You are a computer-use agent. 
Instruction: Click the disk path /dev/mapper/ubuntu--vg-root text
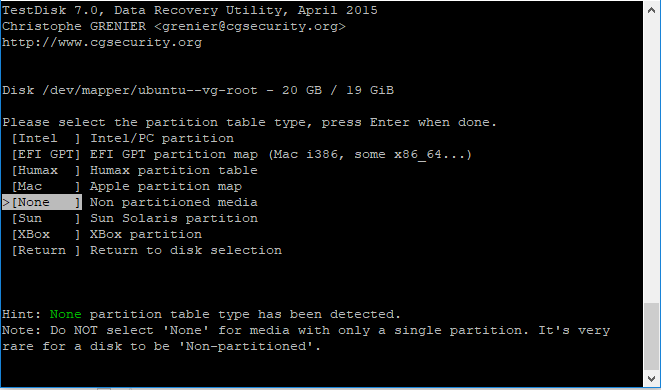click(x=150, y=90)
